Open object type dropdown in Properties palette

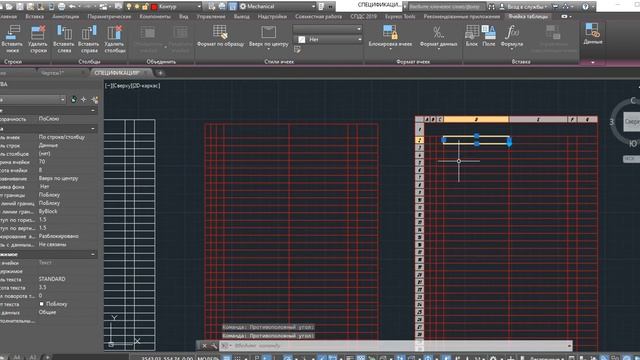point(32,100)
